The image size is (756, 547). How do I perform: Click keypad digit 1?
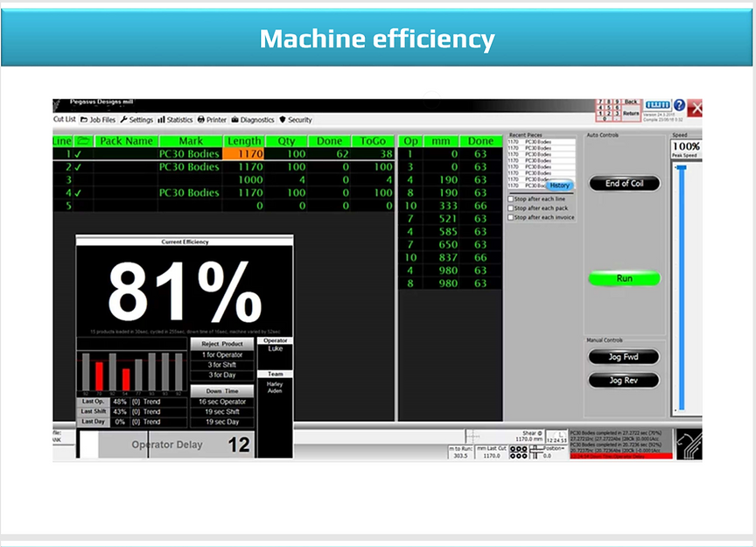[600, 113]
